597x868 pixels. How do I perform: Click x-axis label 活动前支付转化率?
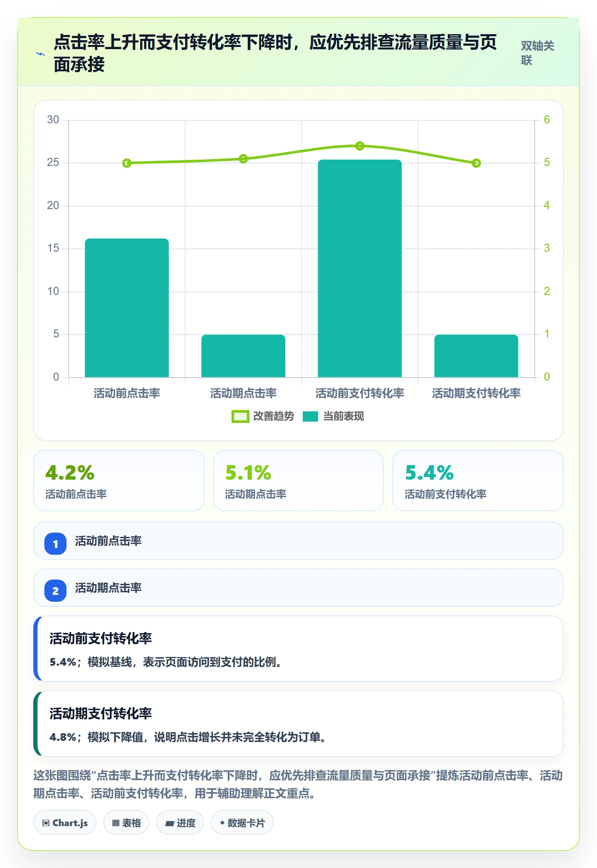(x=359, y=393)
